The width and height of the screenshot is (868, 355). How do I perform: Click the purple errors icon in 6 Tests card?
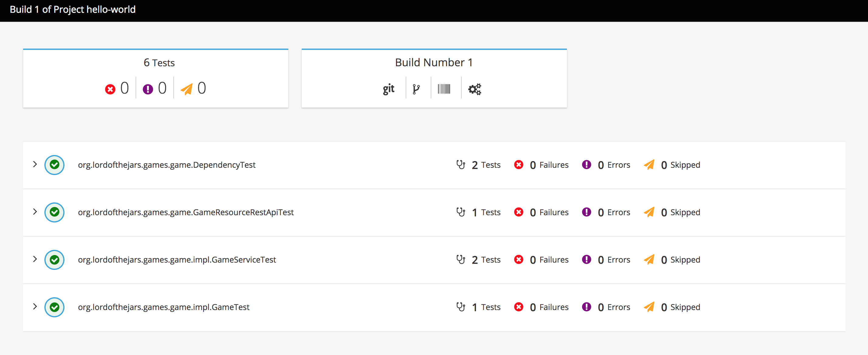[148, 89]
